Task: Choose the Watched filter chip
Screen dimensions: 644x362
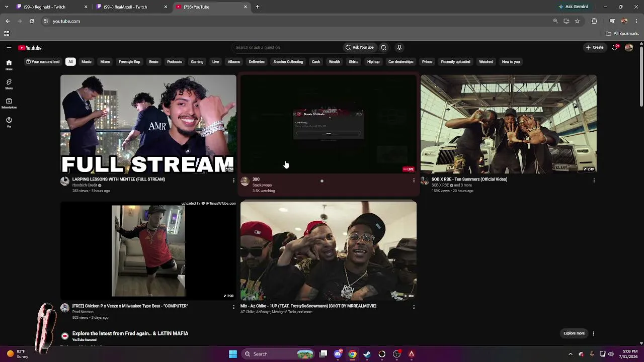Action: coord(486,62)
